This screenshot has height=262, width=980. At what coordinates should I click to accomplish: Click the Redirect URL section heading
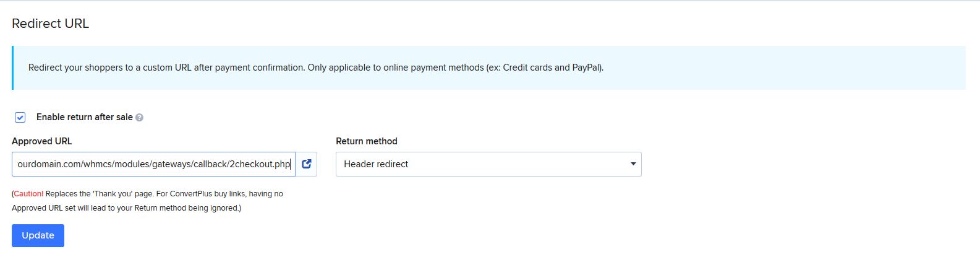51,24
